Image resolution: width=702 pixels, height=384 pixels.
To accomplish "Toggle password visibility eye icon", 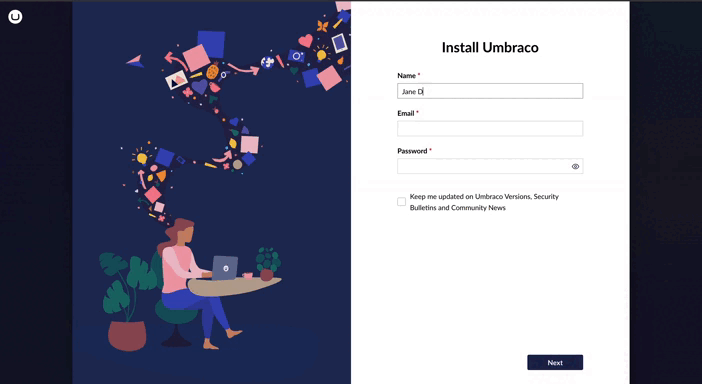I will coord(575,166).
